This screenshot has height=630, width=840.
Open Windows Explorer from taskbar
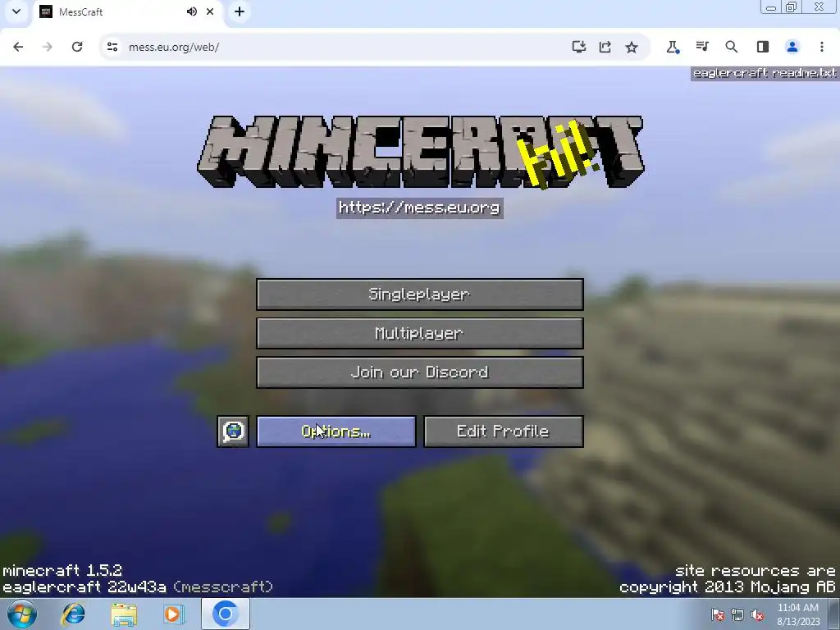(x=124, y=614)
